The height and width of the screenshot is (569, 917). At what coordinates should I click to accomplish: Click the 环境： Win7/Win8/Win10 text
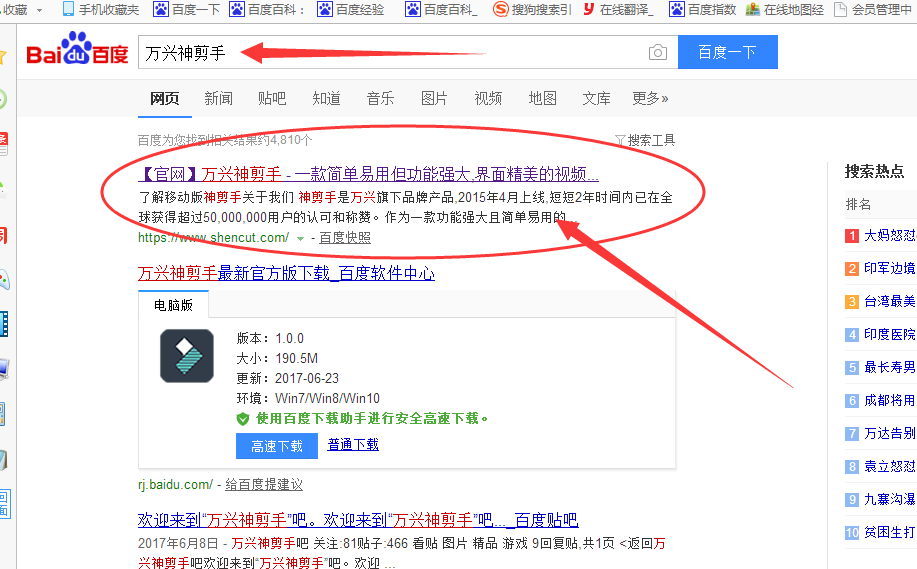point(308,398)
